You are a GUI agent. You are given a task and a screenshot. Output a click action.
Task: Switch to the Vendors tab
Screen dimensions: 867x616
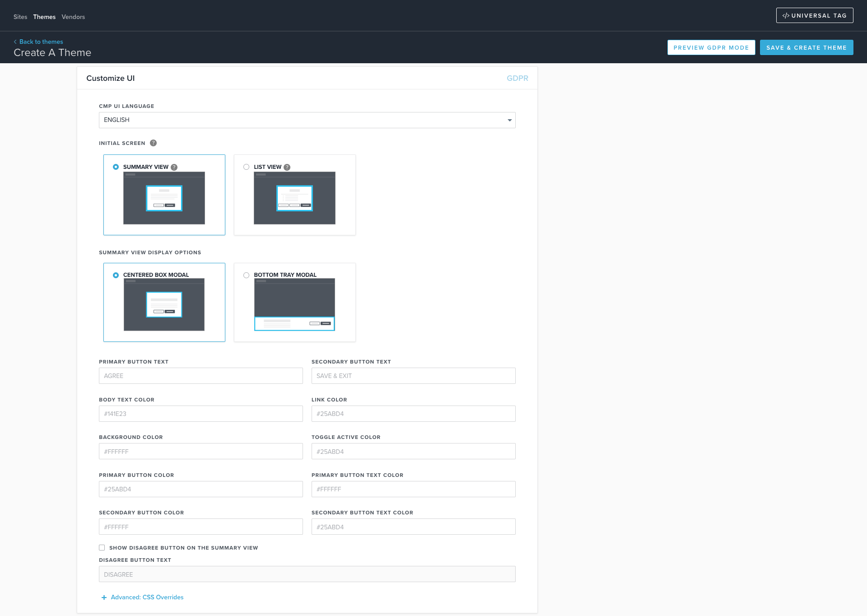[x=73, y=17]
